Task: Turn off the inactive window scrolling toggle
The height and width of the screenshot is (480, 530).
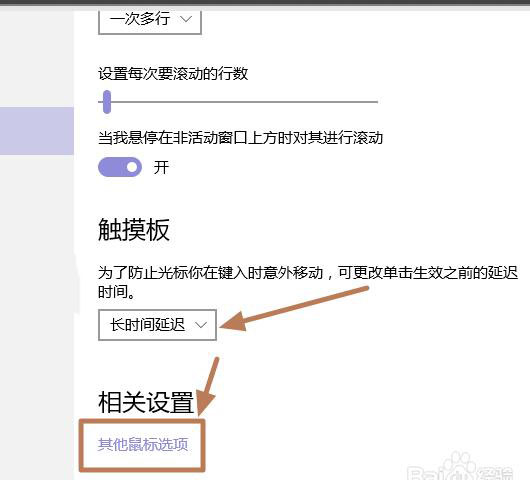Action: (x=120, y=167)
